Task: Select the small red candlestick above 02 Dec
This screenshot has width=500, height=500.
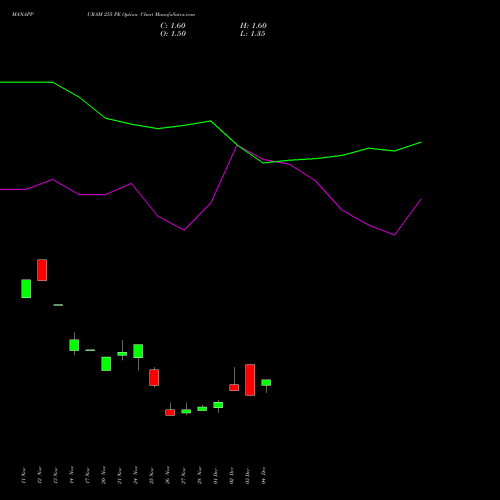Action: pyautogui.click(x=234, y=387)
